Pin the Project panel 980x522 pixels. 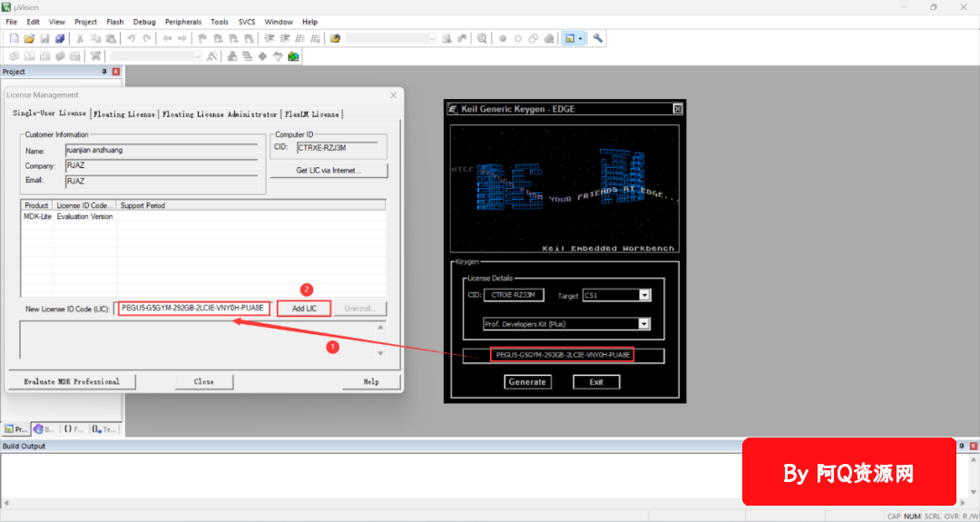click(105, 72)
